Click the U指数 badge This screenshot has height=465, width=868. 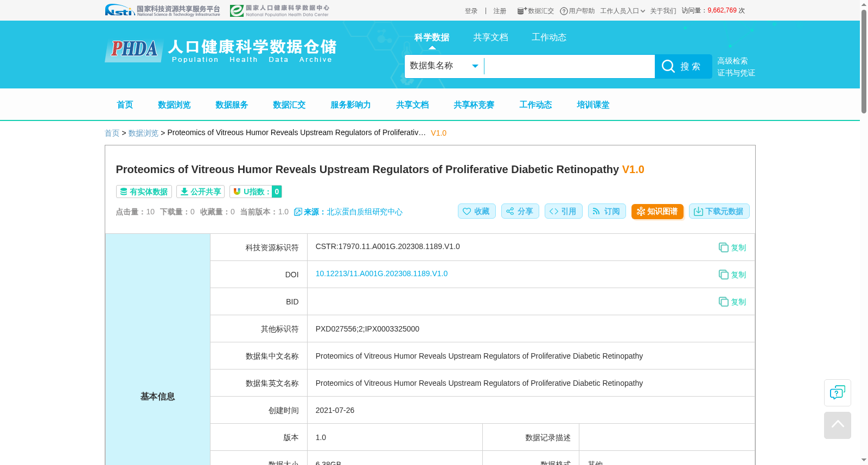tap(256, 192)
